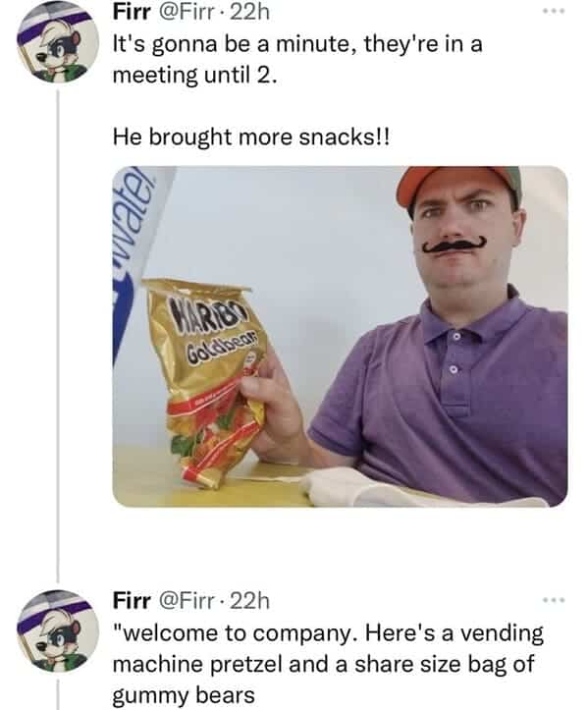Click the display name Firr on second tweet
This screenshot has height=710, width=588.
click(x=132, y=600)
